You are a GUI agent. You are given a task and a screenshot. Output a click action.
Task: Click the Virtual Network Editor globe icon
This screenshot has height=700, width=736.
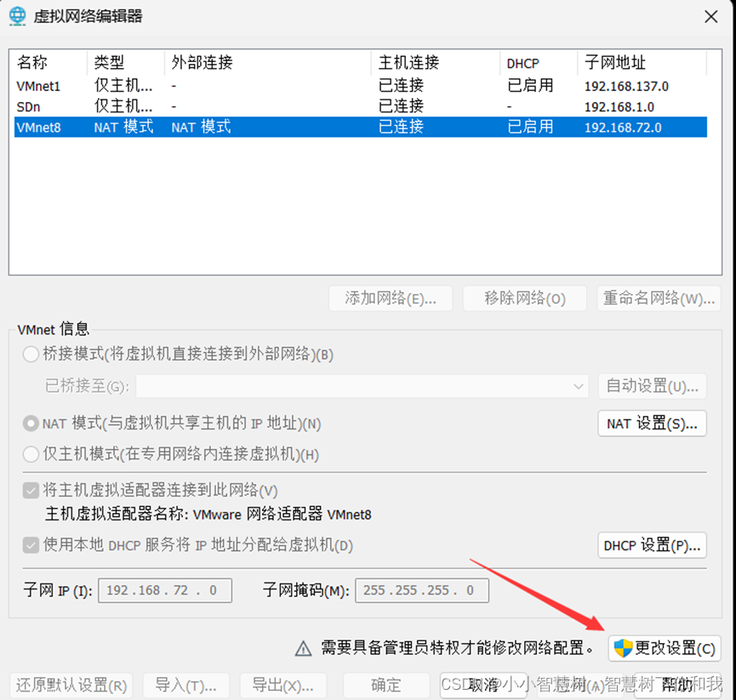[18, 16]
